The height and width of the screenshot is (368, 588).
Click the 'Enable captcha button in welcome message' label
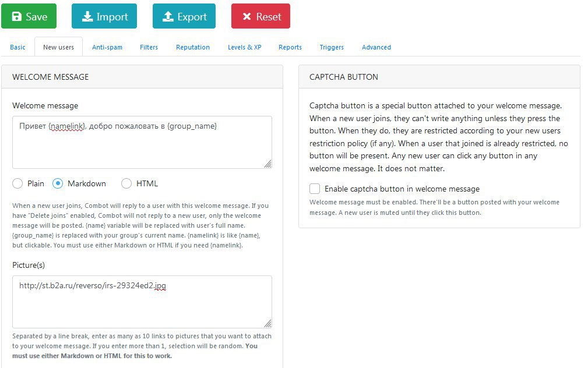pyautogui.click(x=402, y=189)
